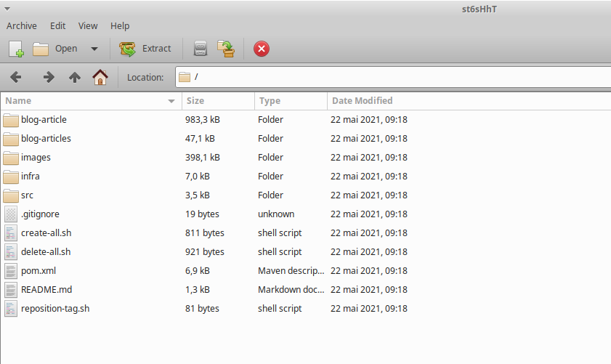This screenshot has height=364, width=611.
Task: Go back using the left arrow
Action: tap(16, 77)
